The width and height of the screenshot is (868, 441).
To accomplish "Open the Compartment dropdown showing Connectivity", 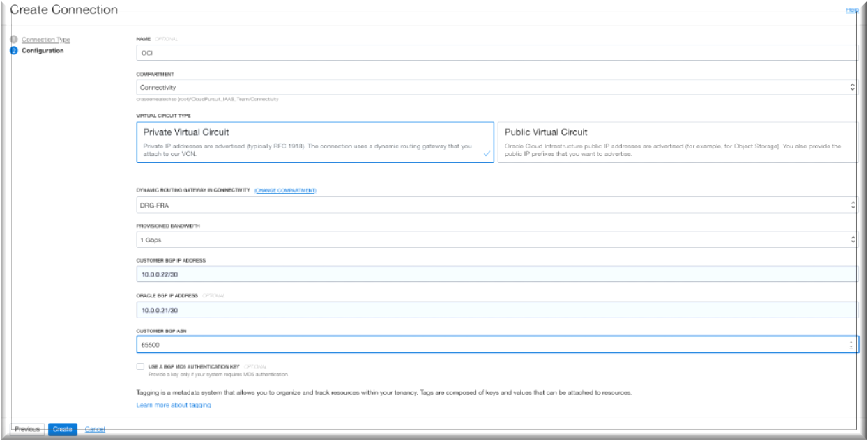I will coord(495,88).
